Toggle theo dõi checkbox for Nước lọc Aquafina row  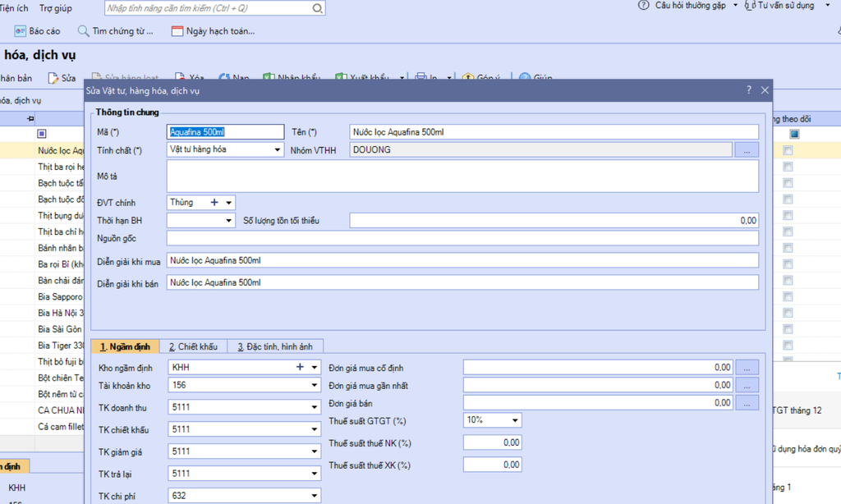[x=788, y=151]
